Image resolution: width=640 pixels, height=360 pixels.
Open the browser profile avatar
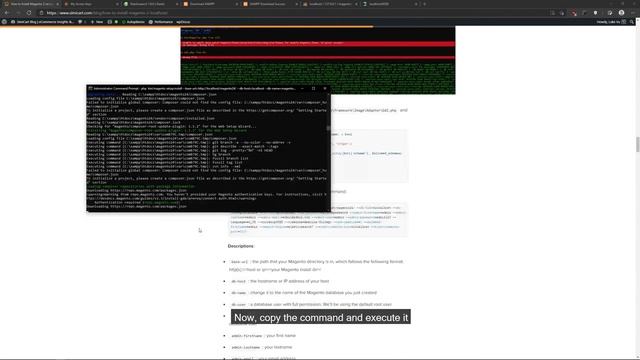click(x=621, y=13)
